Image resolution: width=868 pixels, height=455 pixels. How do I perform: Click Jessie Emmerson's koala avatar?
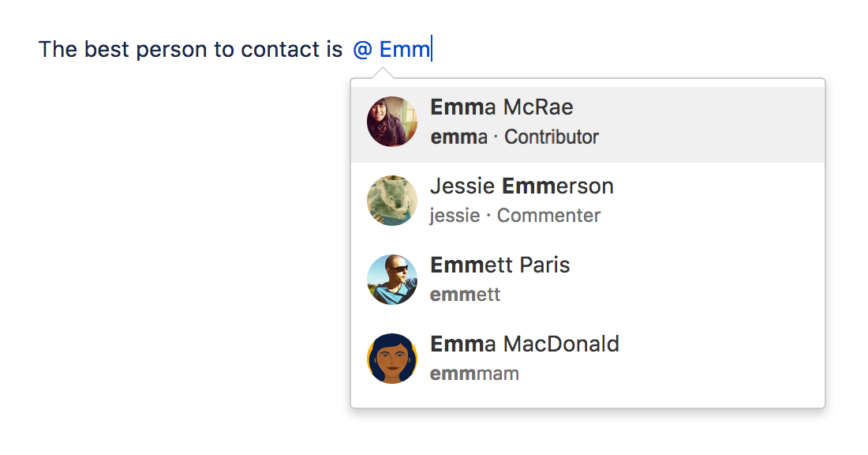[392, 201]
